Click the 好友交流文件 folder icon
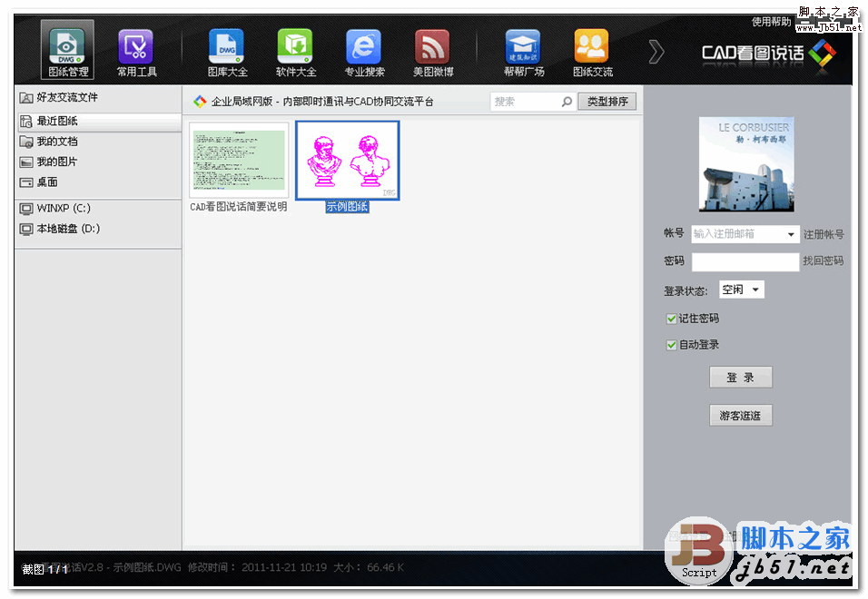 point(26,98)
